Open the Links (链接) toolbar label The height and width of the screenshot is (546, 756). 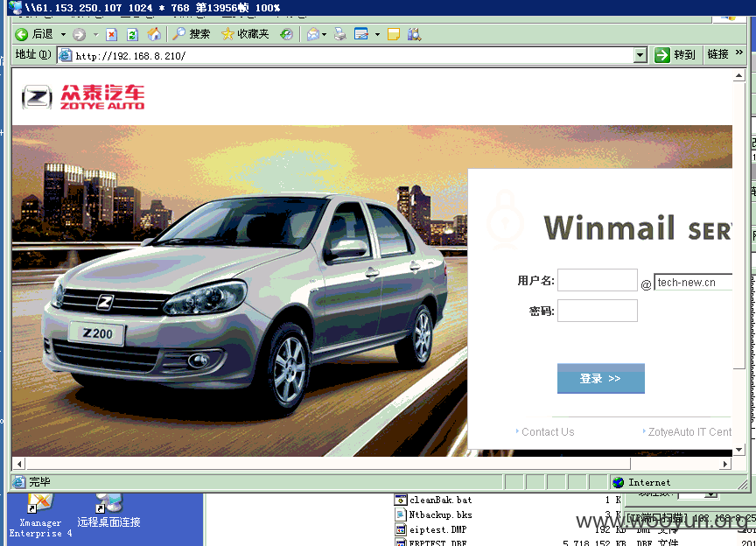(717, 54)
